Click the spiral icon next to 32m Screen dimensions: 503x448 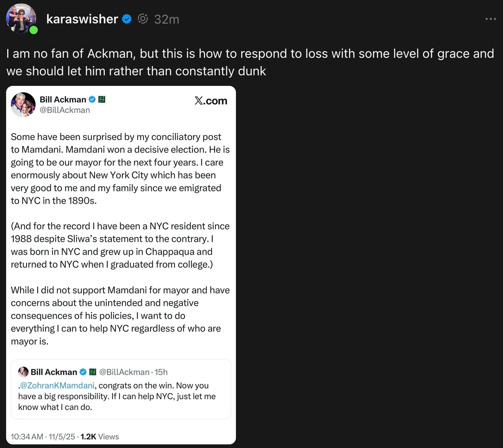click(143, 19)
